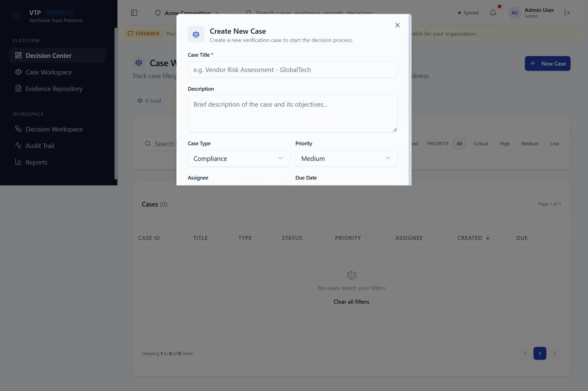Click the New Case button
The height and width of the screenshot is (391, 588).
pos(548,63)
